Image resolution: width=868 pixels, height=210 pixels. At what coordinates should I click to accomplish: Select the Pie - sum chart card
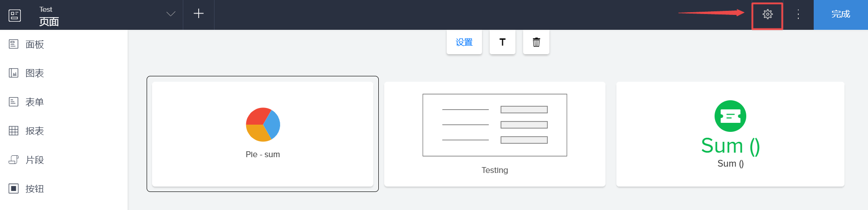(x=262, y=172)
